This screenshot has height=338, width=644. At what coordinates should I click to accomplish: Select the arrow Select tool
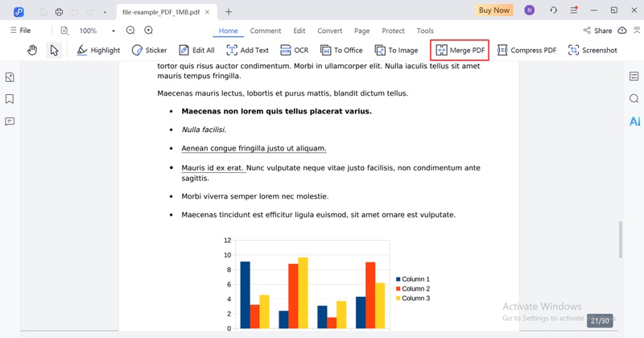(54, 50)
